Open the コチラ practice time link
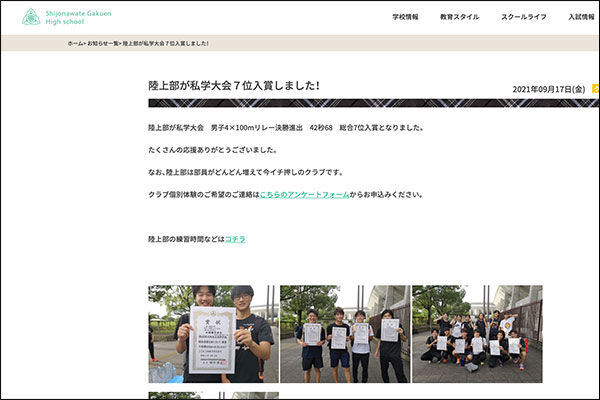 tap(235, 239)
